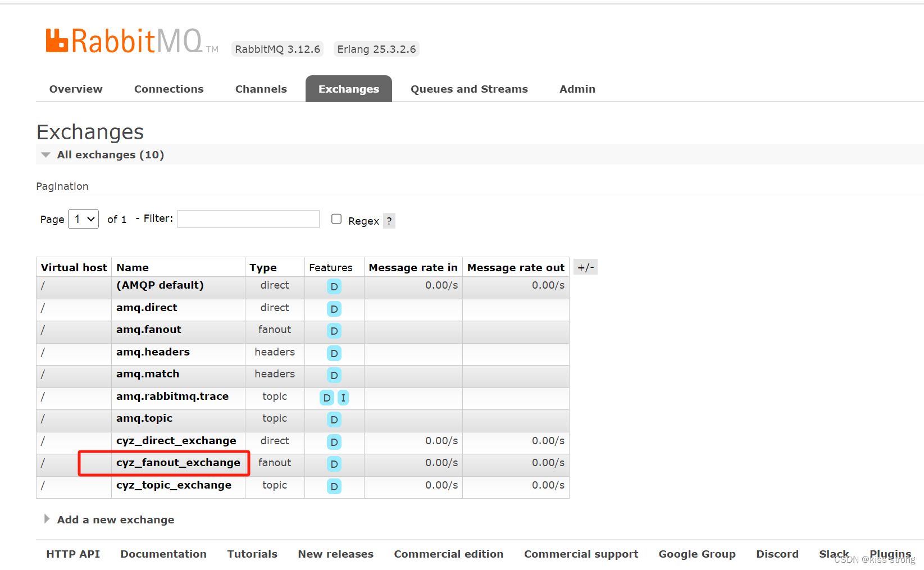924x570 pixels.
Task: Click the D feature badge for amq.fanout
Action: pos(334,331)
